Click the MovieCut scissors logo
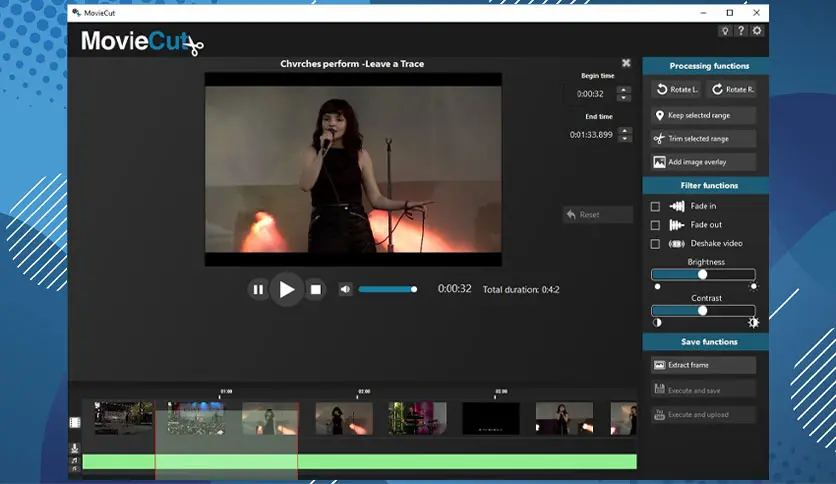836x484 pixels. pos(142,42)
